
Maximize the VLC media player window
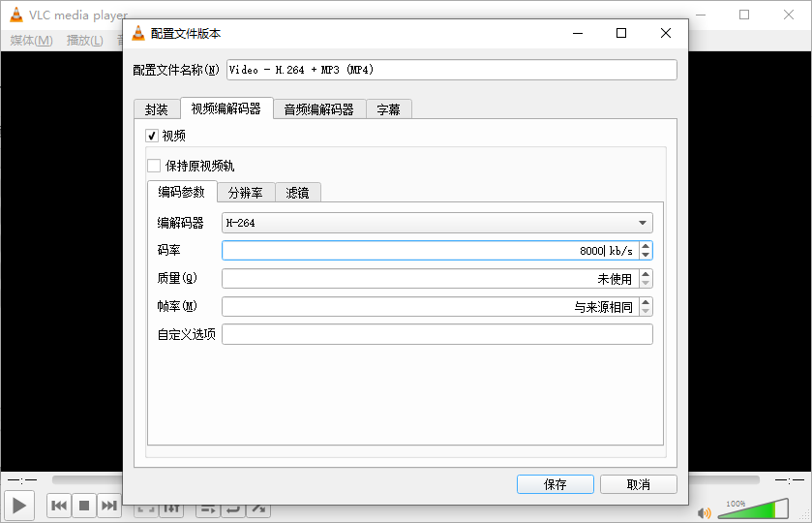point(744,15)
